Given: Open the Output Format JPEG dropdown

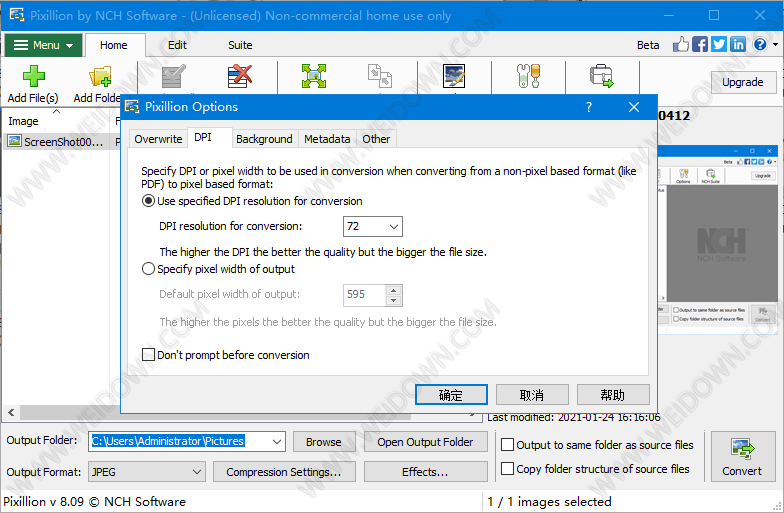Looking at the screenshot, I should 195,472.
